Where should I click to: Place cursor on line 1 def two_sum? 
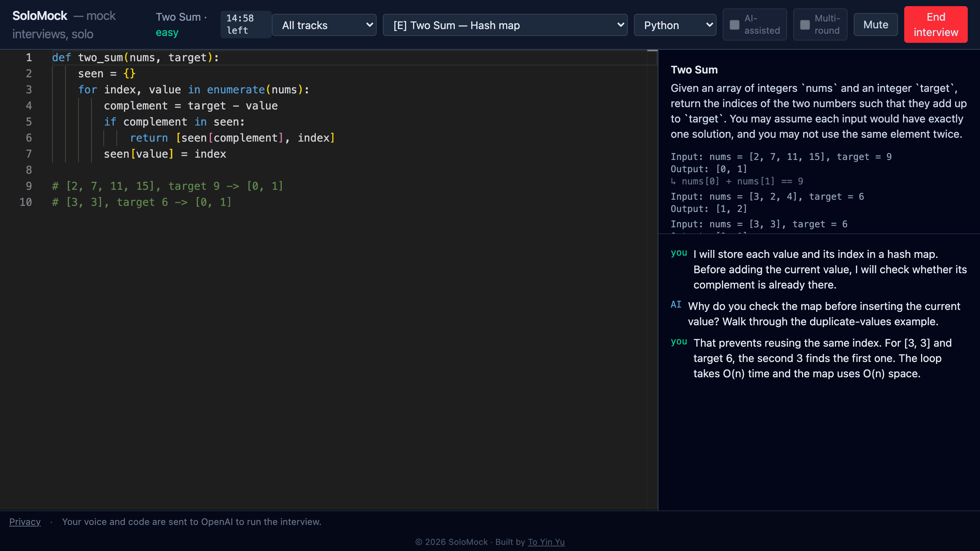pyautogui.click(x=136, y=57)
